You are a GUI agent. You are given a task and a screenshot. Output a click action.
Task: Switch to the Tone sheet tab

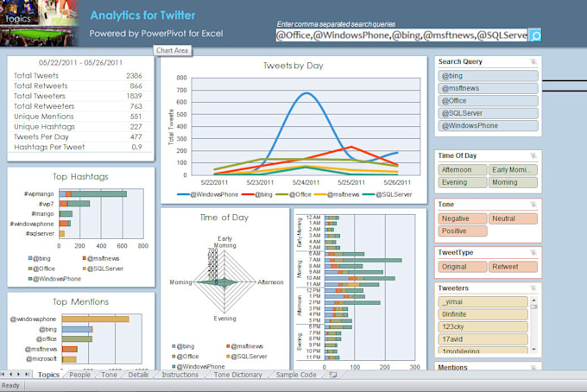(x=109, y=375)
